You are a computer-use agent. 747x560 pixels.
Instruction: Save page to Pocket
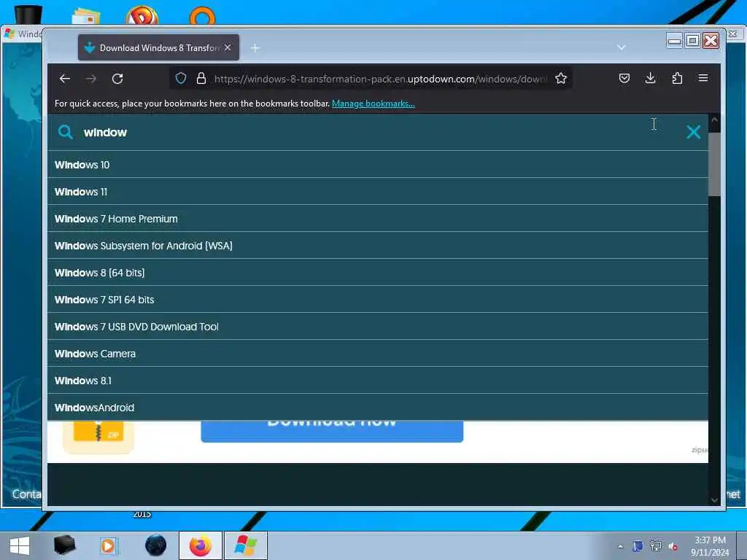[x=624, y=78]
